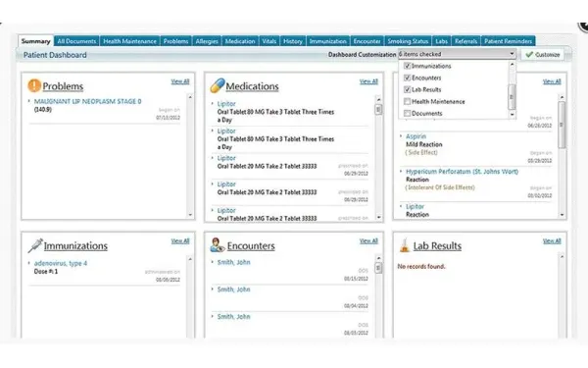
Task: Click the customization list scroll down arrow
Action: pos(512,114)
